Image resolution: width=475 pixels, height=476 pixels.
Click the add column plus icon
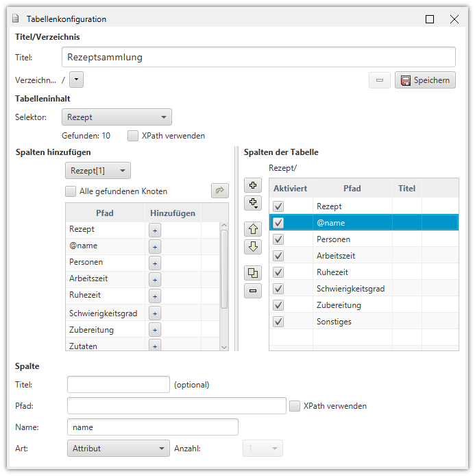(253, 186)
